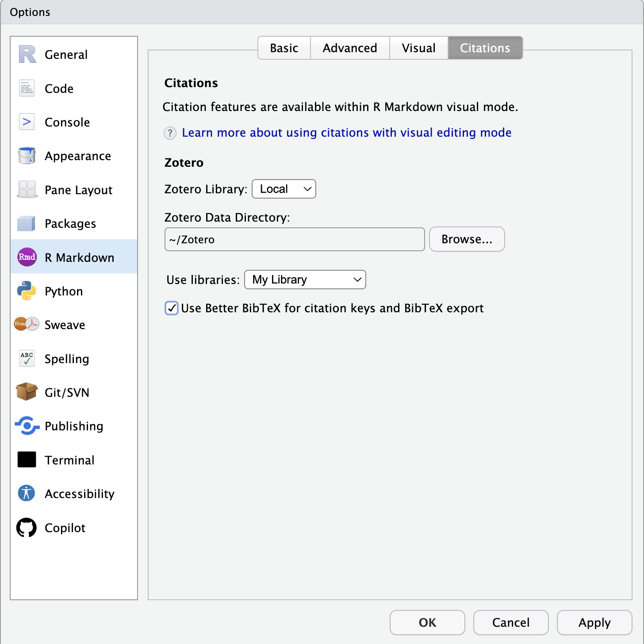The image size is (644, 644).
Task: Open Copilot settings via the GitHub icon
Action: 26,527
